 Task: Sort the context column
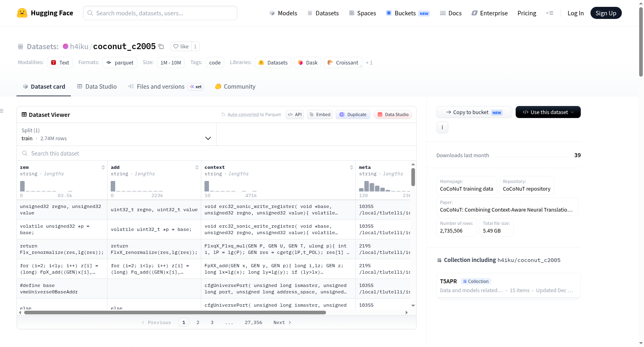point(351,167)
